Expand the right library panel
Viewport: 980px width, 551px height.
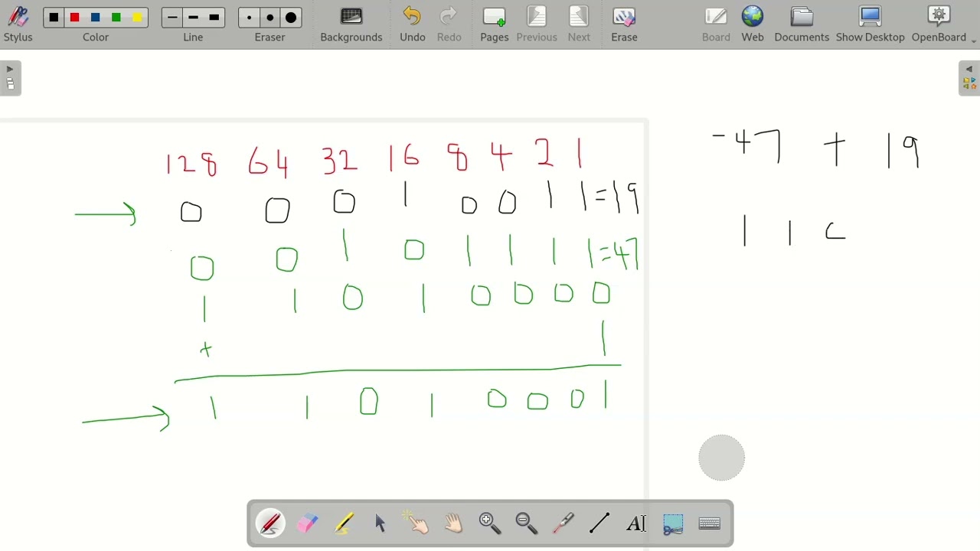pyautogui.click(x=969, y=78)
